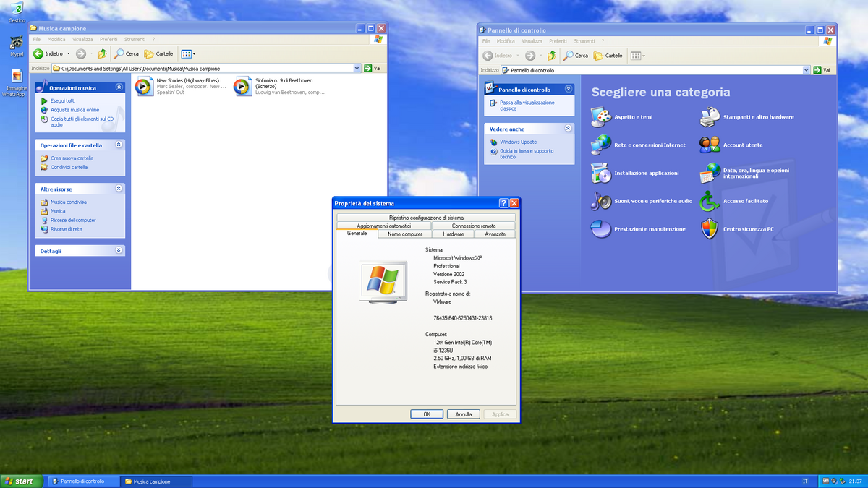This screenshot has width=868, height=488.
Task: Click OK in Proprietà del sistema
Action: tap(427, 414)
